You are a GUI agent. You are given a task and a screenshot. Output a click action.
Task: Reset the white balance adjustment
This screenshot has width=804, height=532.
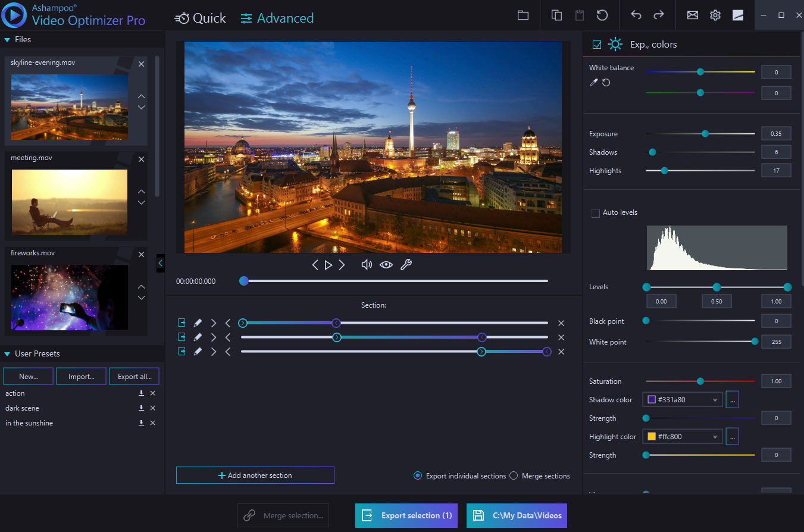point(605,83)
